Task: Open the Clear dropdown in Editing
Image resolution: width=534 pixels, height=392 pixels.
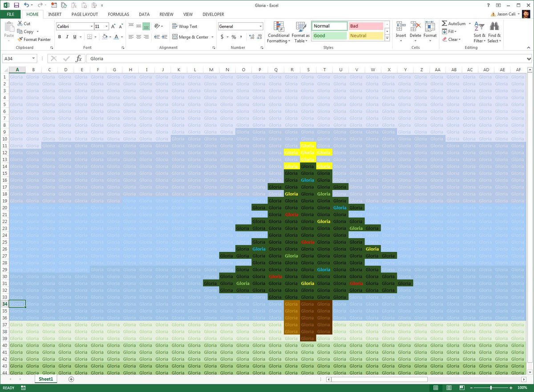Action: point(451,40)
